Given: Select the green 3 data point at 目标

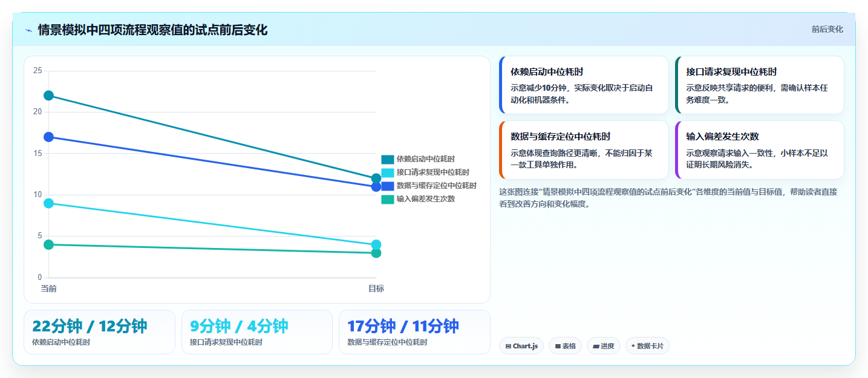Looking at the screenshot, I should coord(376,253).
